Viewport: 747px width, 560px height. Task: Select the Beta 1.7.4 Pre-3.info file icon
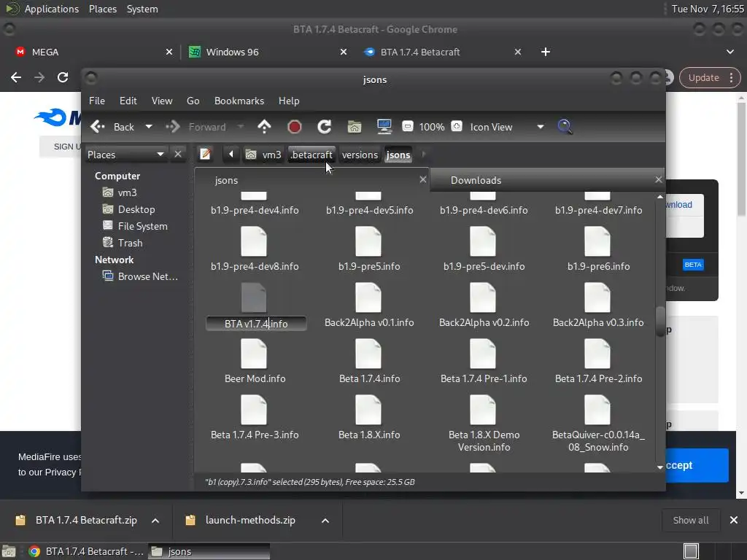click(x=254, y=410)
